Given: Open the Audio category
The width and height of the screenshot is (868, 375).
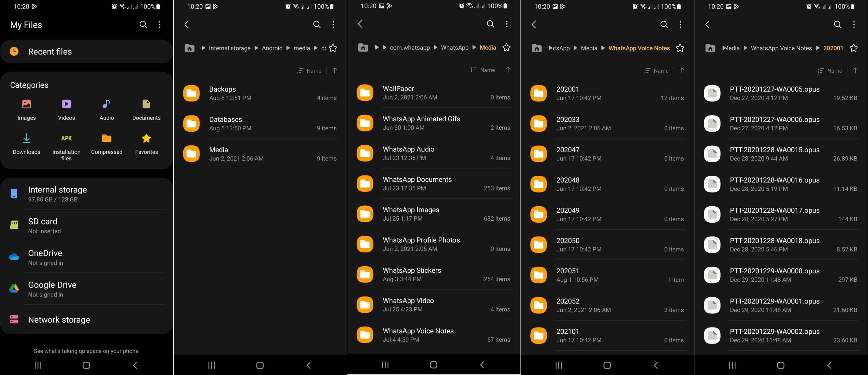Looking at the screenshot, I should pyautogui.click(x=106, y=110).
